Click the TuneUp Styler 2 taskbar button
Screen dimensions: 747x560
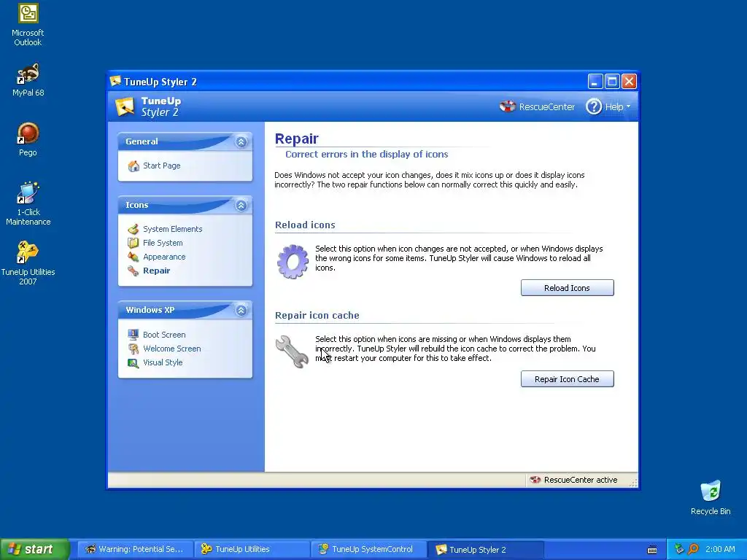click(485, 549)
